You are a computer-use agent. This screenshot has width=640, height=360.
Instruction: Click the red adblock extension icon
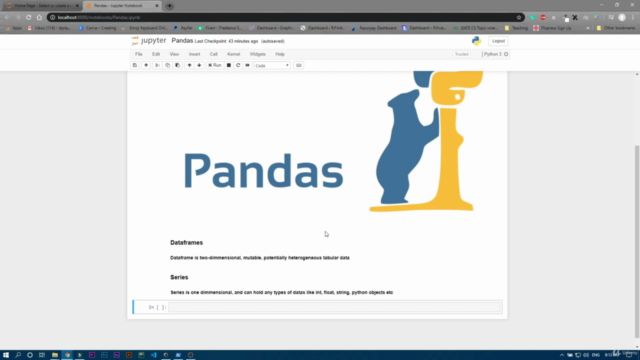point(543,18)
